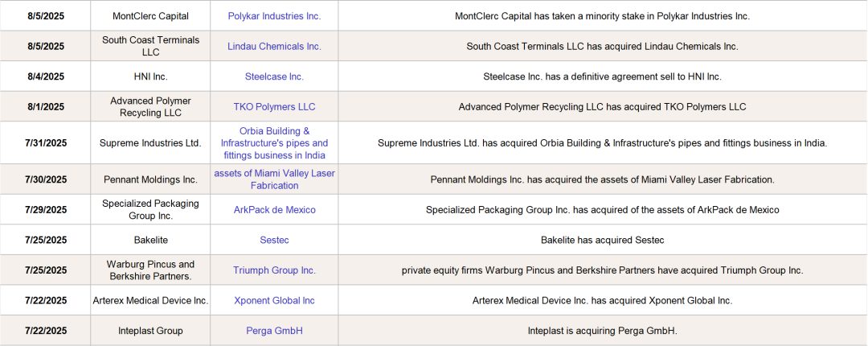
Task: Open the blue Perga GmbH link
Action: tap(274, 331)
